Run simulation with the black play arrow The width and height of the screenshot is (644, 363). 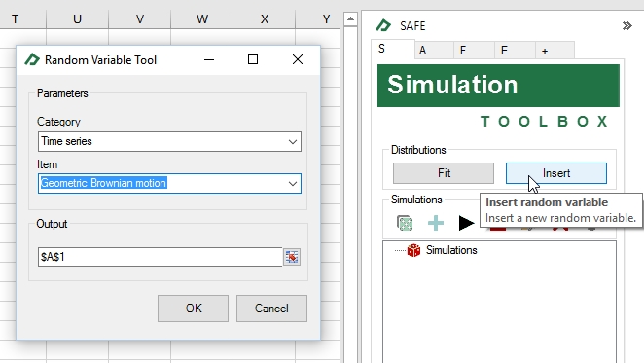point(466,223)
